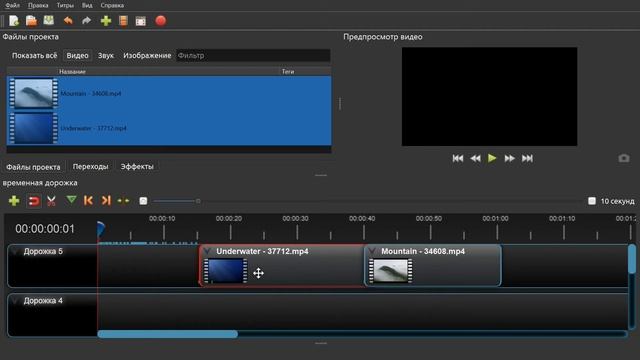The image size is (640, 360).
Task: Select the Underwater clip on the timeline
Action: point(282,265)
